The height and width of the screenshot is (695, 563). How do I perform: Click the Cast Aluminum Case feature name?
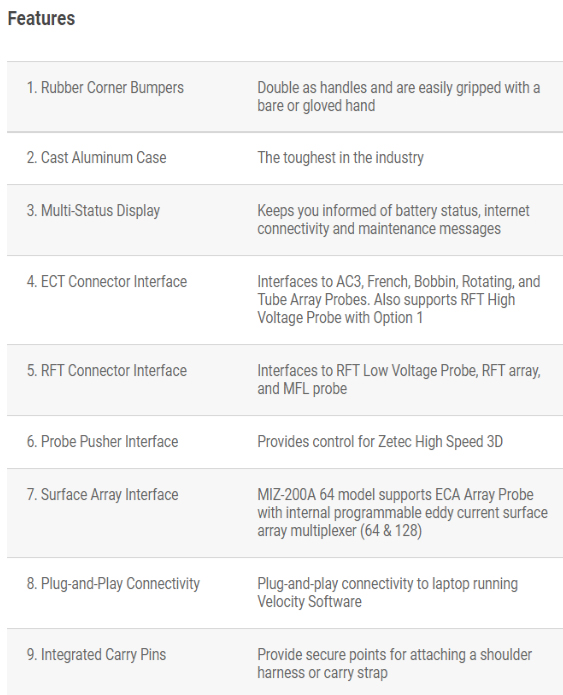click(96, 157)
